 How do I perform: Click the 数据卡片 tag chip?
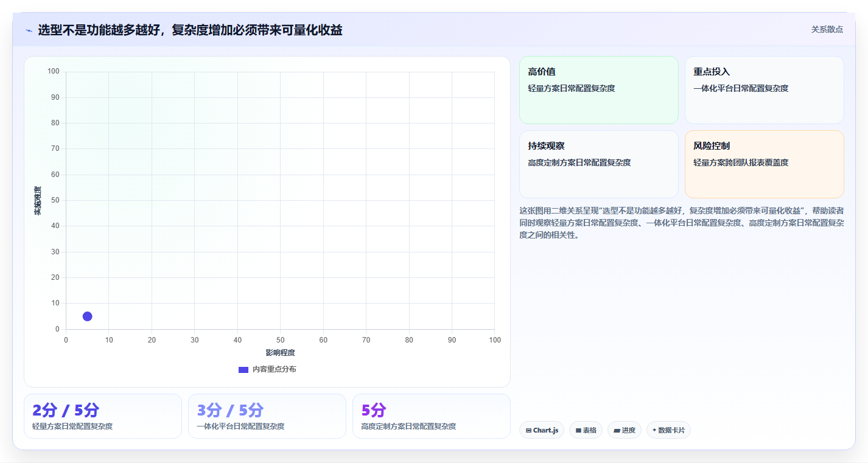coord(668,430)
